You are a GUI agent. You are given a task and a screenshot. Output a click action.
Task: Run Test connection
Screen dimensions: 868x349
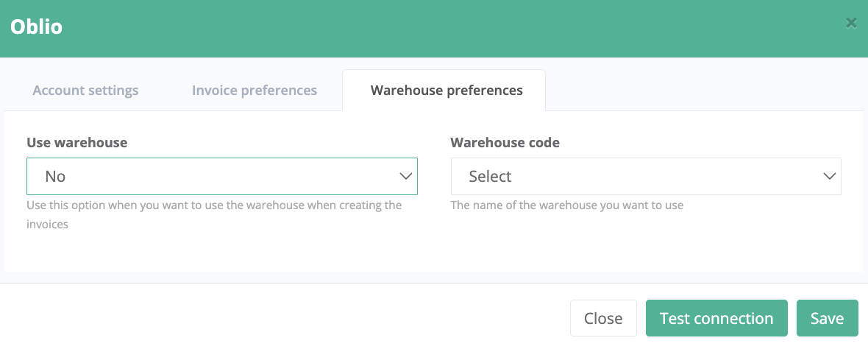click(716, 318)
